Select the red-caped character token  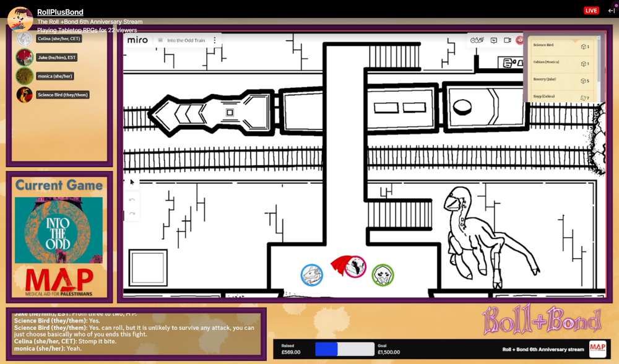pyautogui.click(x=349, y=266)
